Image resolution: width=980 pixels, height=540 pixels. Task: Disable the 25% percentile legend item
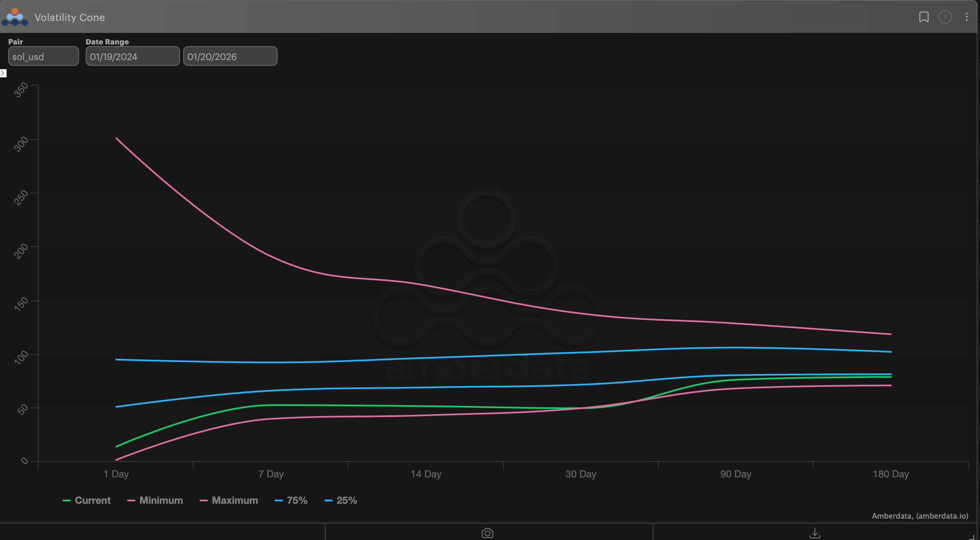(x=341, y=500)
